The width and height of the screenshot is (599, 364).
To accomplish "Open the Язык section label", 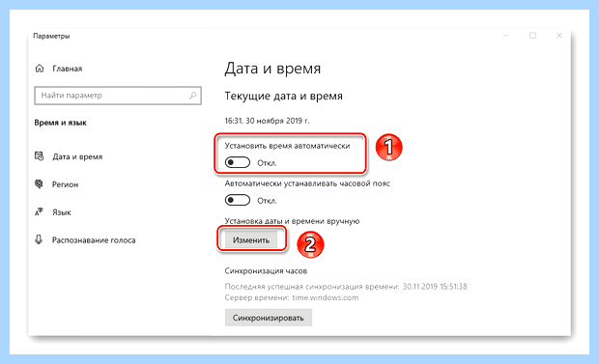I will [x=62, y=212].
